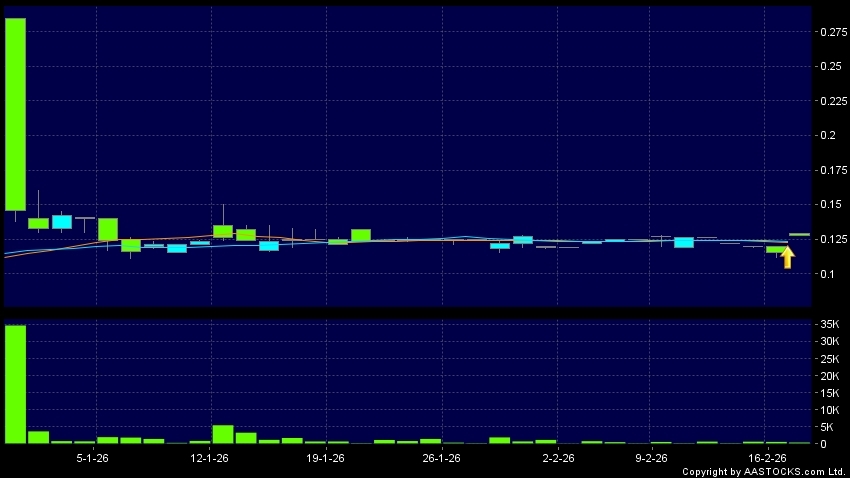Click the 0.275 price axis label
850x478 pixels.
coord(832,33)
